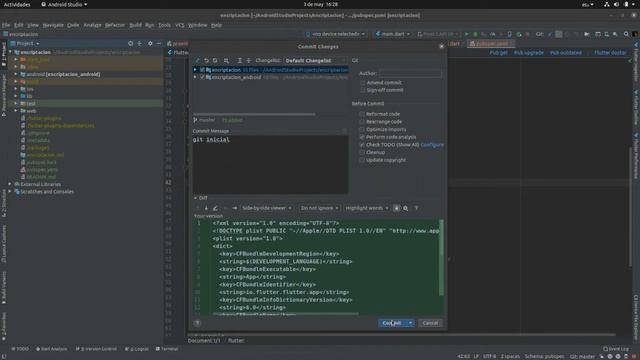This screenshot has height=360, width=640.
Task: Click Diff horizontal scrollbar
Action: pyautogui.click(x=286, y=314)
